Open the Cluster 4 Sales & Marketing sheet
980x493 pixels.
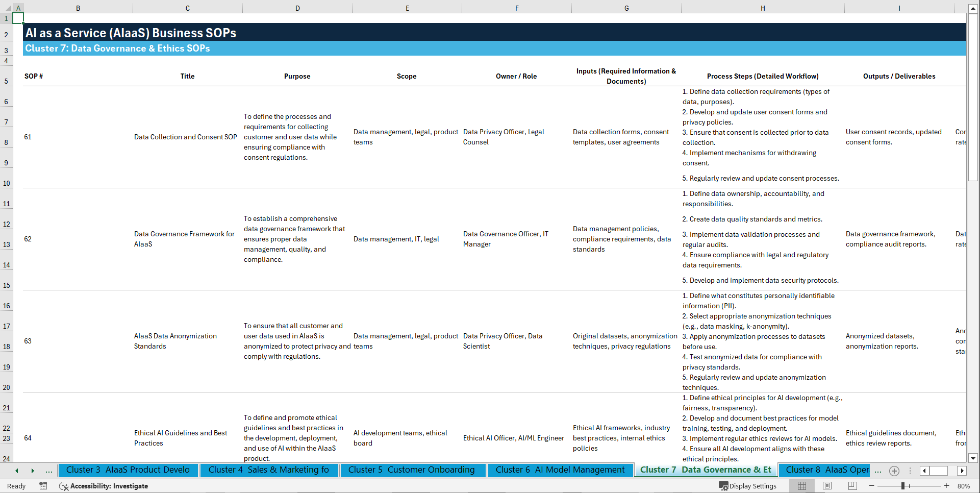tap(269, 470)
